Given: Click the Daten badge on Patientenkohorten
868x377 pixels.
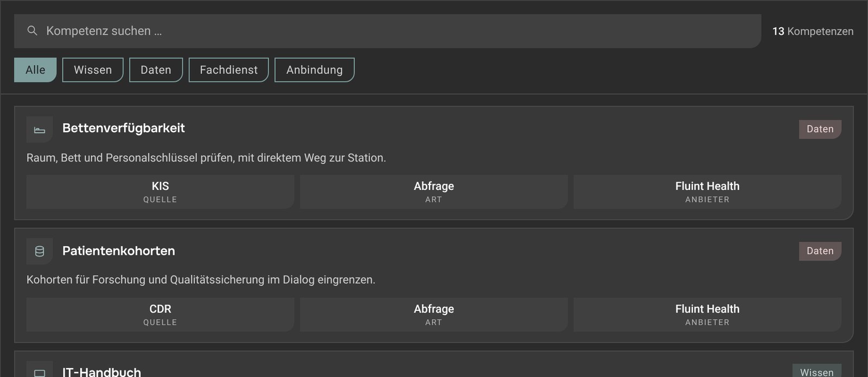Looking at the screenshot, I should [820, 251].
